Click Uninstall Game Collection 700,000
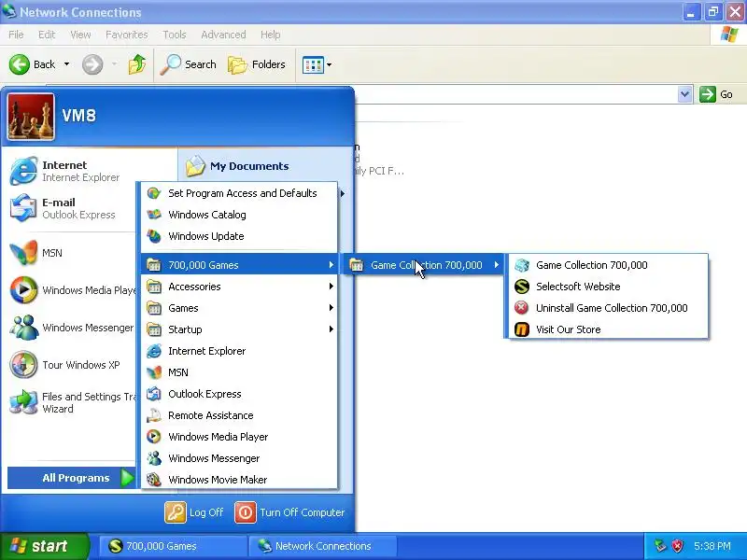The height and width of the screenshot is (560, 747). [x=608, y=308]
